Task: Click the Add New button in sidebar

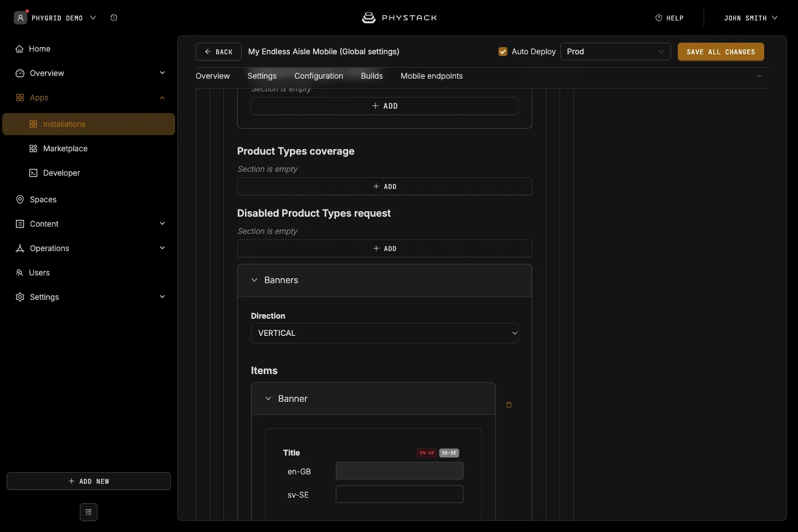Action: point(89,481)
